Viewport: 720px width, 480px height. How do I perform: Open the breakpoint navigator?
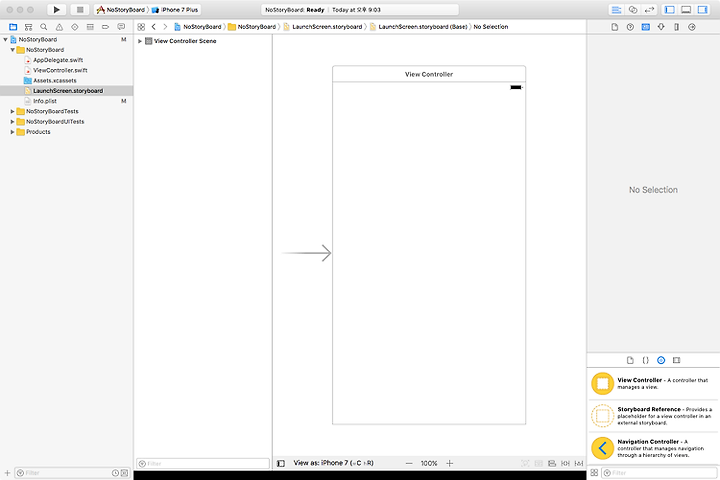106,27
